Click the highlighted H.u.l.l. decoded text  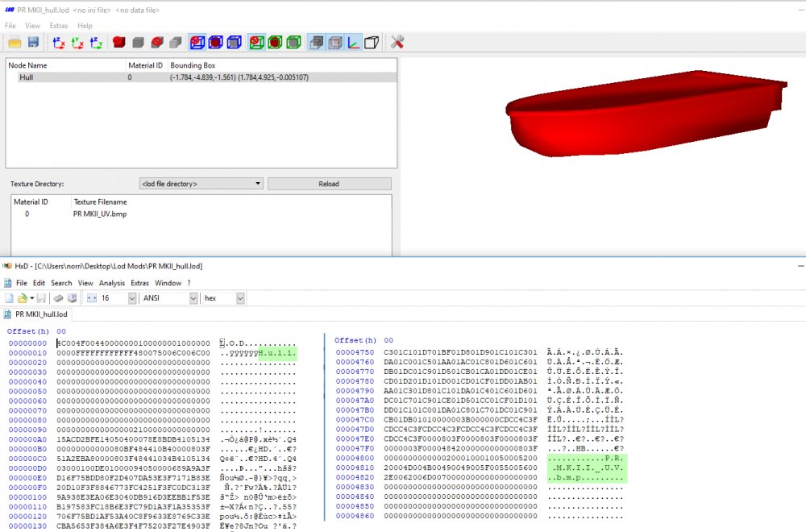(277, 353)
